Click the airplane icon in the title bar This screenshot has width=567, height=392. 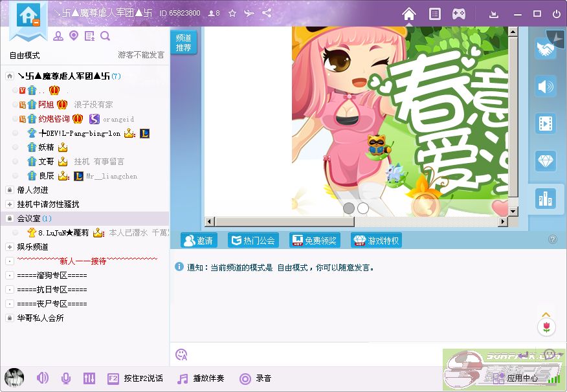[249, 14]
